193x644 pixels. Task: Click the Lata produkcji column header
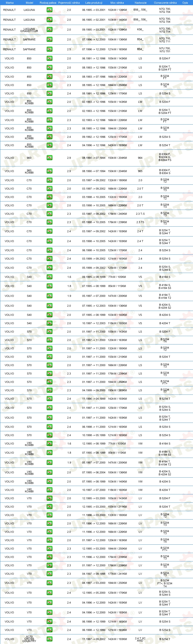(94, 3)
